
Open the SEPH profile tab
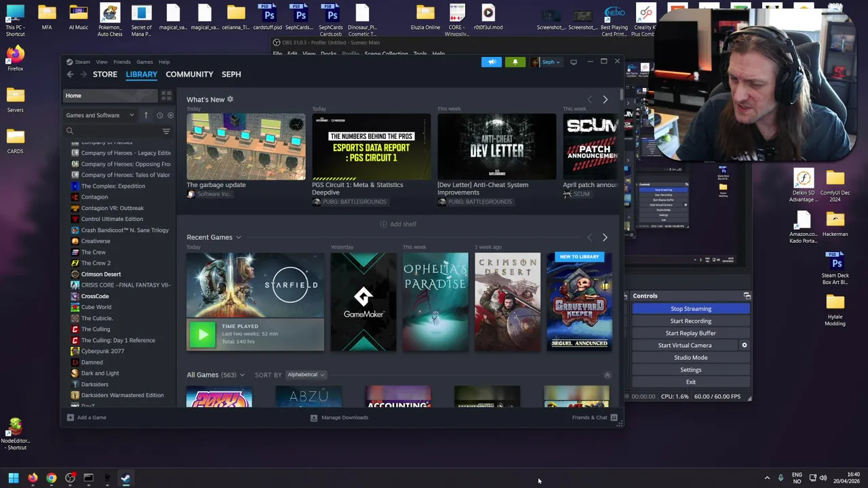pyautogui.click(x=231, y=75)
